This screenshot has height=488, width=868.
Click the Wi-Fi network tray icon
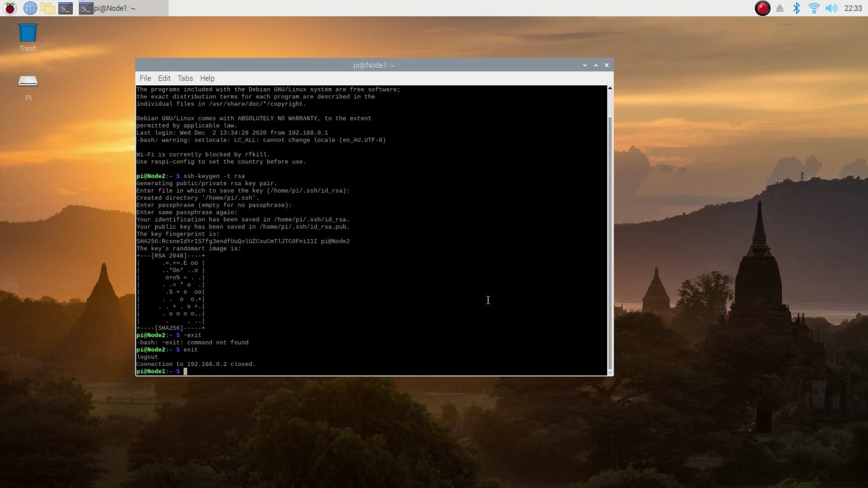814,8
